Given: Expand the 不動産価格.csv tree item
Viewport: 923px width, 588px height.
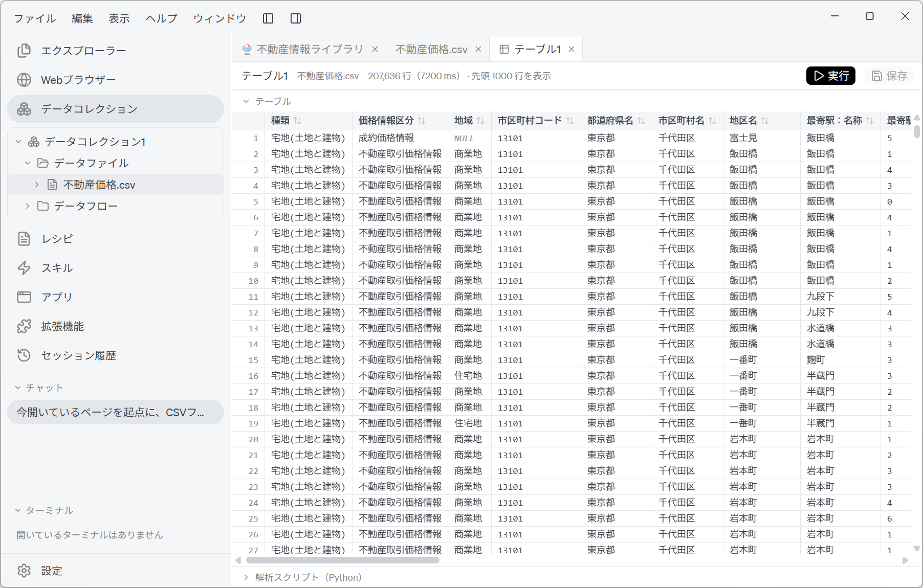Looking at the screenshot, I should [x=37, y=185].
